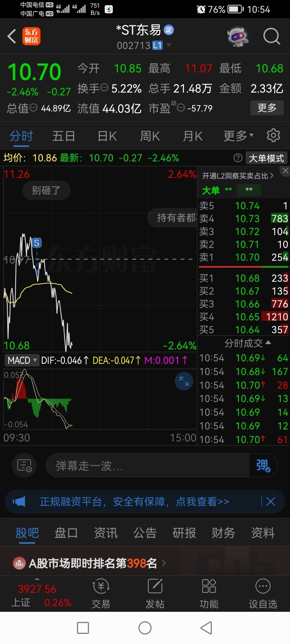Tap the 发帖 post icon
This screenshot has height=644, width=290.
click(155, 594)
